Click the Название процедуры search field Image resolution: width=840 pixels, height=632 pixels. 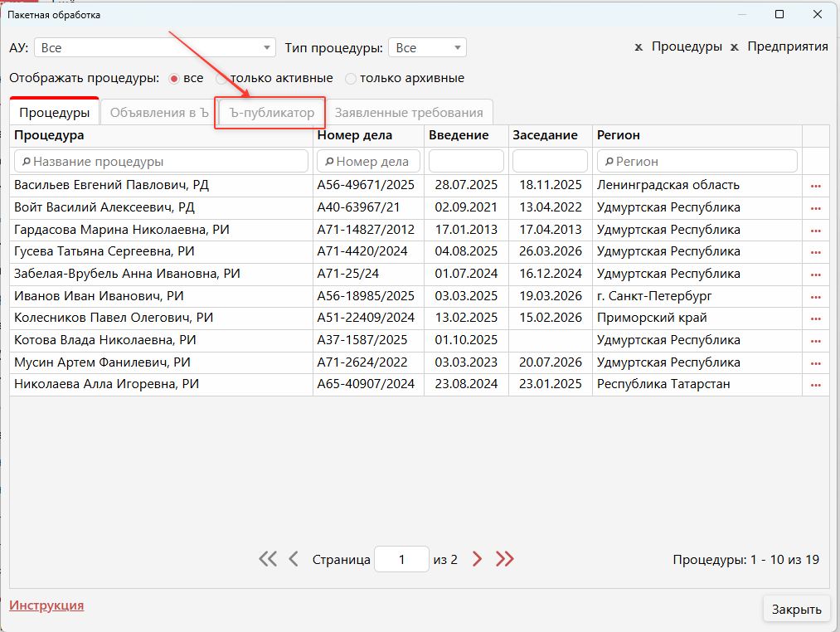click(x=162, y=161)
